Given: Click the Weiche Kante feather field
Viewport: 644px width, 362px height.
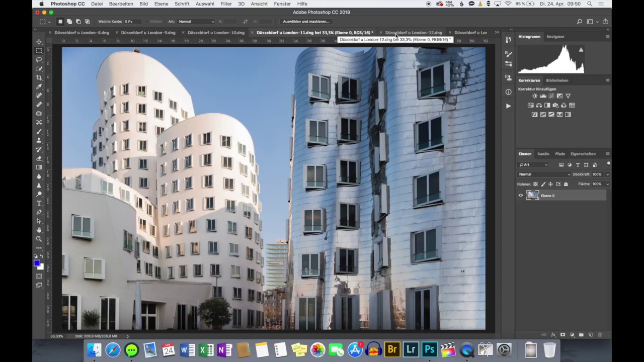Looking at the screenshot, I should point(134,22).
